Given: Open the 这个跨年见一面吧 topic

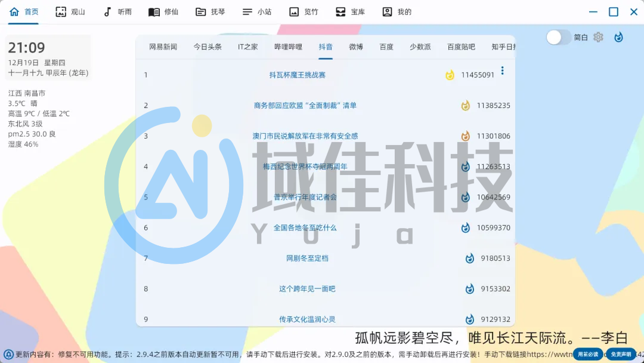Looking at the screenshot, I should [x=307, y=288].
